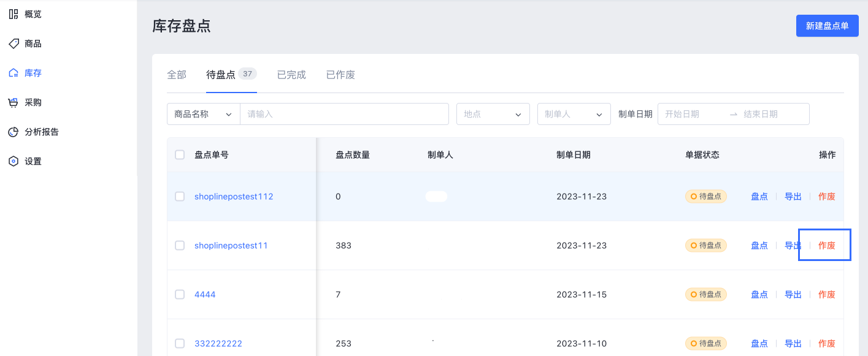Switch to the 已完成 tab
Viewport: 868px width, 356px height.
[291, 75]
